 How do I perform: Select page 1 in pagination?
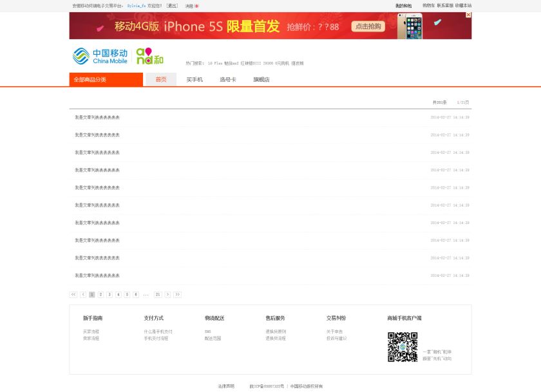point(91,294)
